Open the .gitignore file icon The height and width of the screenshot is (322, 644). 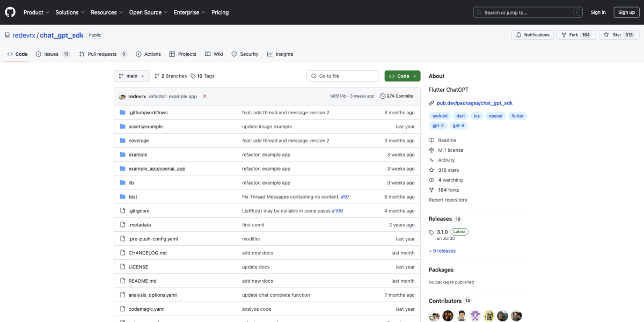tap(121, 210)
